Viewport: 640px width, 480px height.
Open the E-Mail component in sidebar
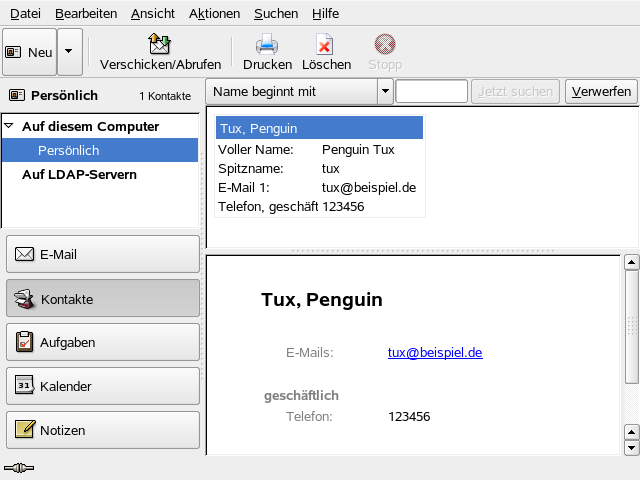(x=103, y=254)
